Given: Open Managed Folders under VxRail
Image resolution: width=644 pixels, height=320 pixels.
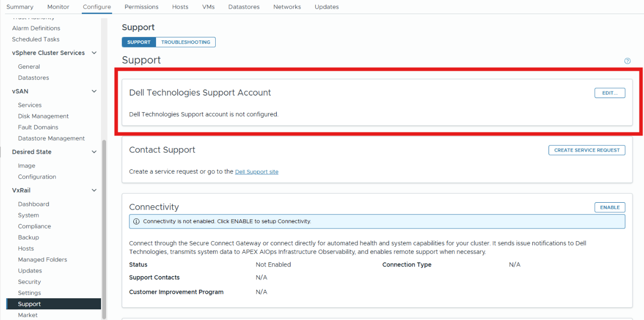Looking at the screenshot, I should tap(42, 260).
